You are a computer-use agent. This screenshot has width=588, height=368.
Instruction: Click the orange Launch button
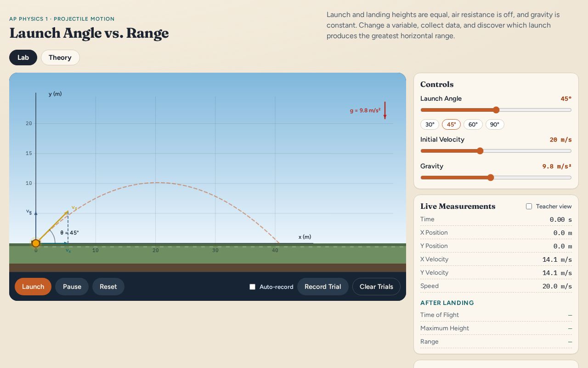point(33,287)
